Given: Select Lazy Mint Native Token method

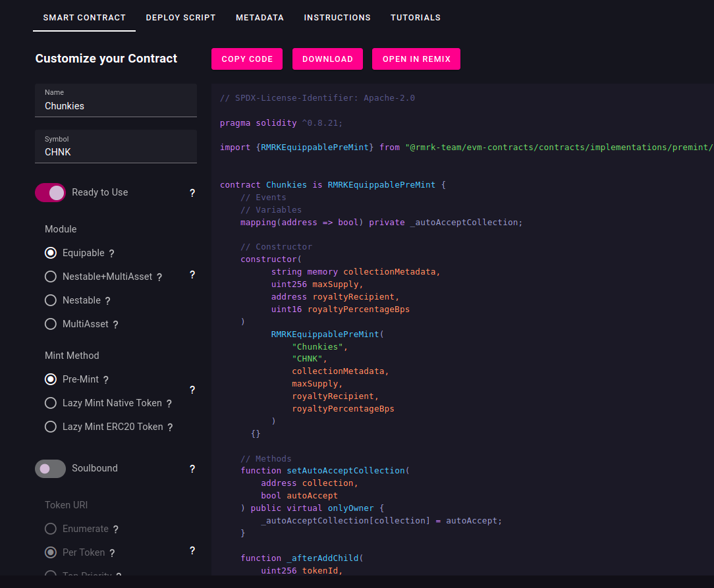Looking at the screenshot, I should (51, 403).
